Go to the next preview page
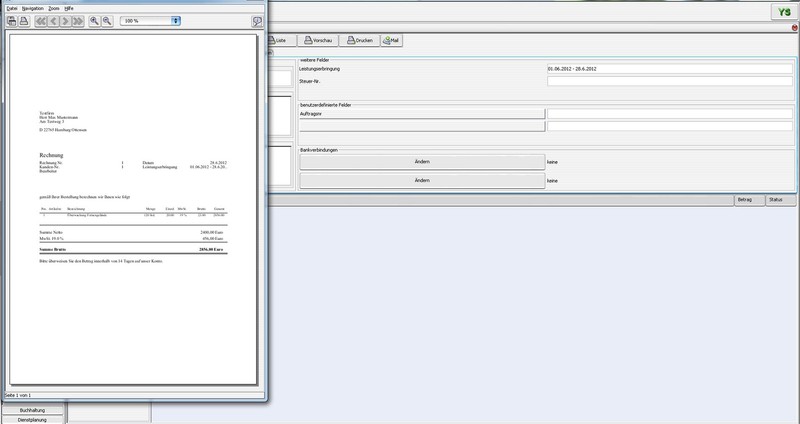 click(65, 21)
